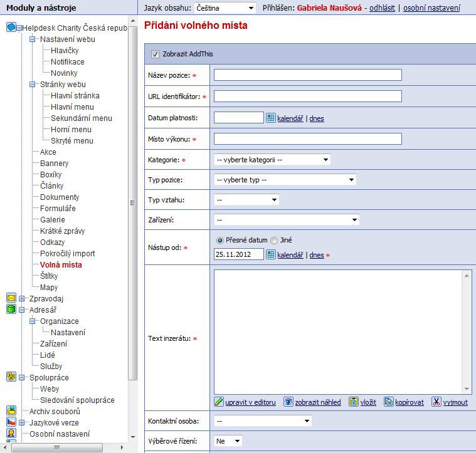Click the copy icon next to kopírovat
The width and height of the screenshot is (476, 453).
tap(389, 402)
